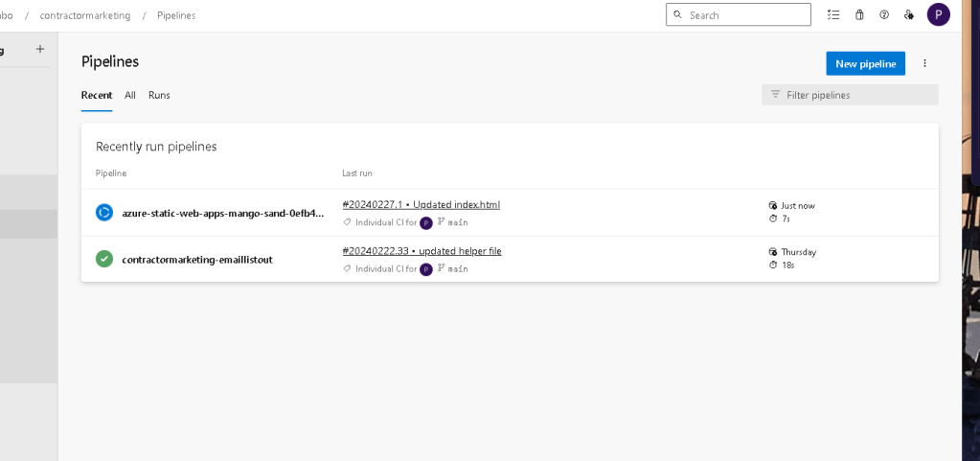Click the stopwatch icon beside 18s
Screen dimensions: 980x461
click(773, 265)
